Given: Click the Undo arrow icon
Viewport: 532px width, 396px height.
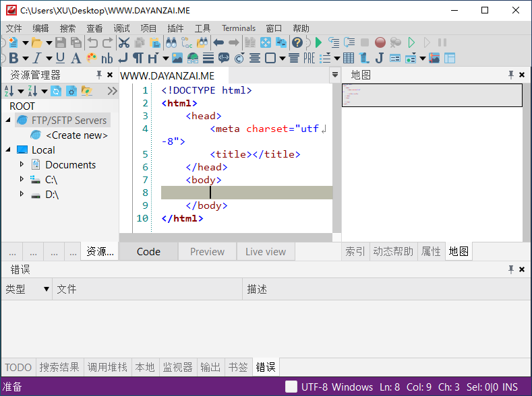Looking at the screenshot, I should (92, 42).
